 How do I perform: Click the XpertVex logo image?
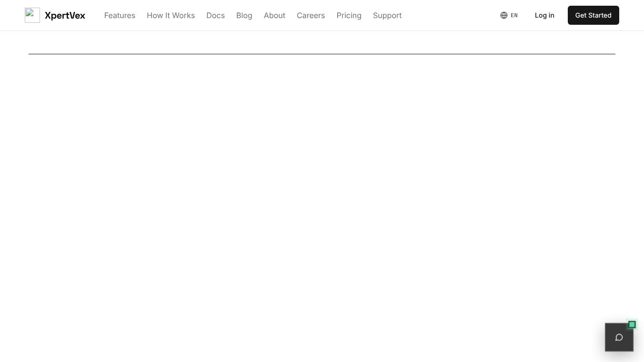[32, 15]
